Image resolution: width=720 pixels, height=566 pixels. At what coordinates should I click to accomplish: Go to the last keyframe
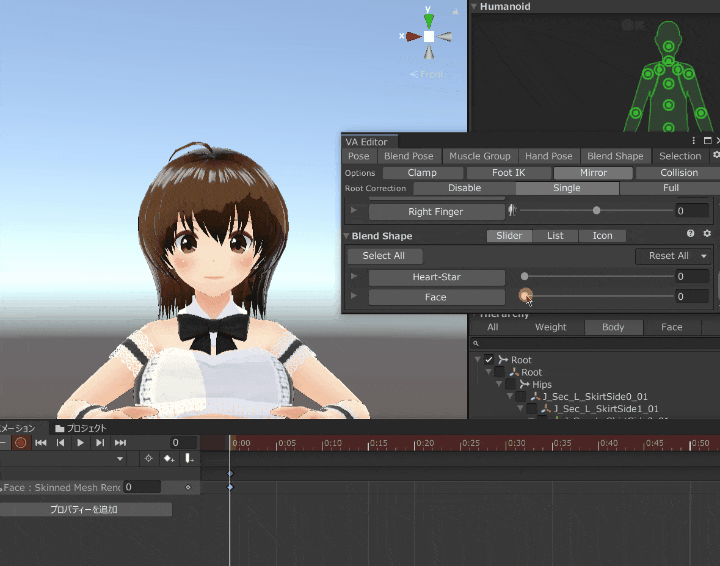click(120, 442)
